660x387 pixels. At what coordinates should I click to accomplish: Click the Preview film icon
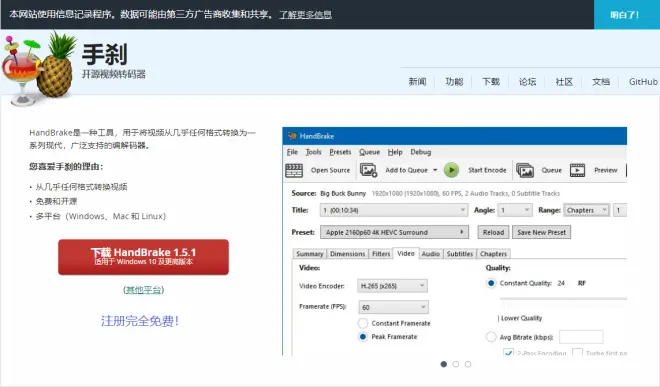coord(578,170)
